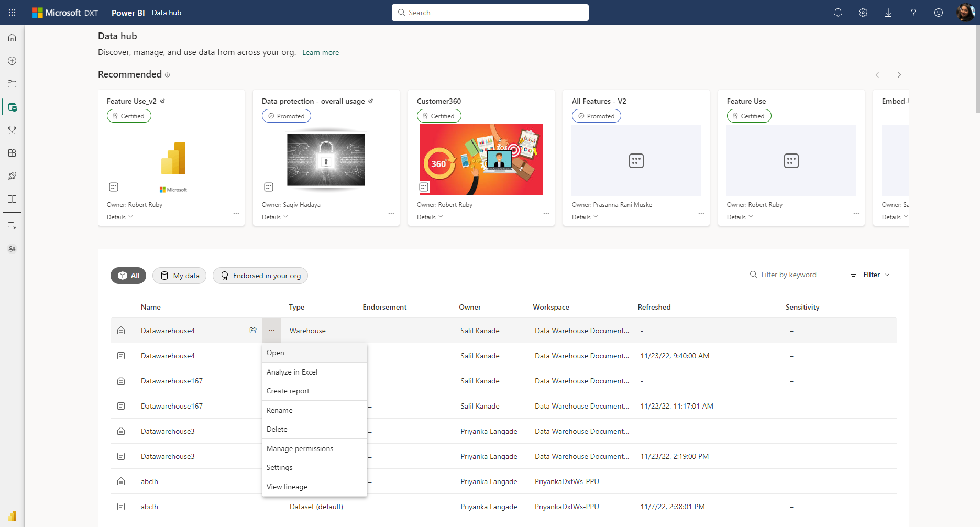The height and width of the screenshot is (527, 980).
Task: Open feedback smiley icon
Action: click(939, 13)
